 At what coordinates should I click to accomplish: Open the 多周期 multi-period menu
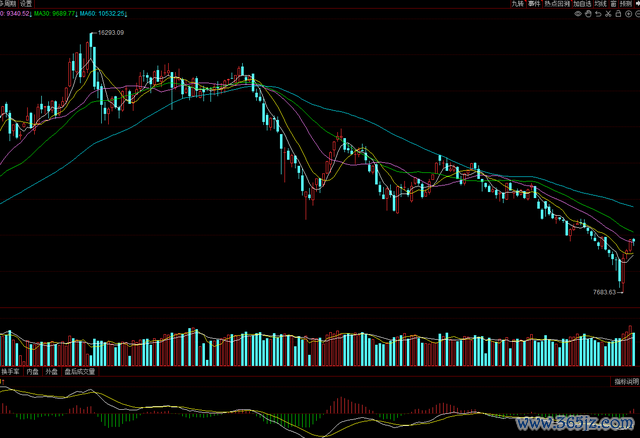8,4
